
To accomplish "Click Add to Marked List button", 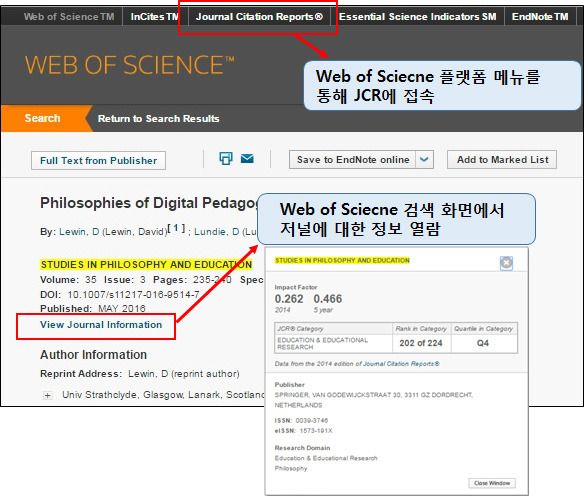I will (x=502, y=160).
